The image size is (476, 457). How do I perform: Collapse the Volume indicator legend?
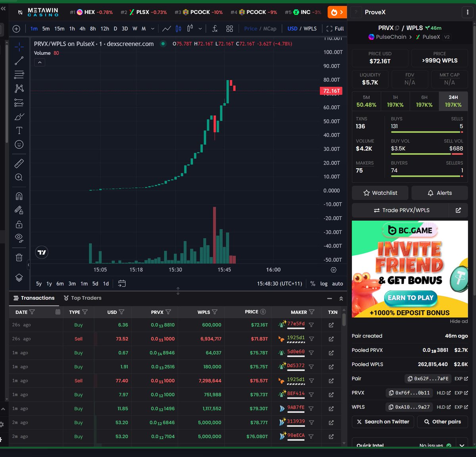click(x=40, y=62)
